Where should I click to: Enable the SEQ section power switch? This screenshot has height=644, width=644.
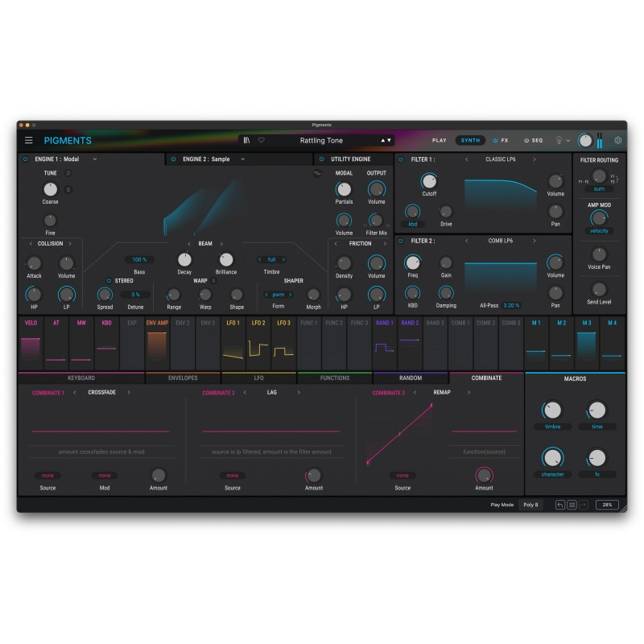[526, 139]
